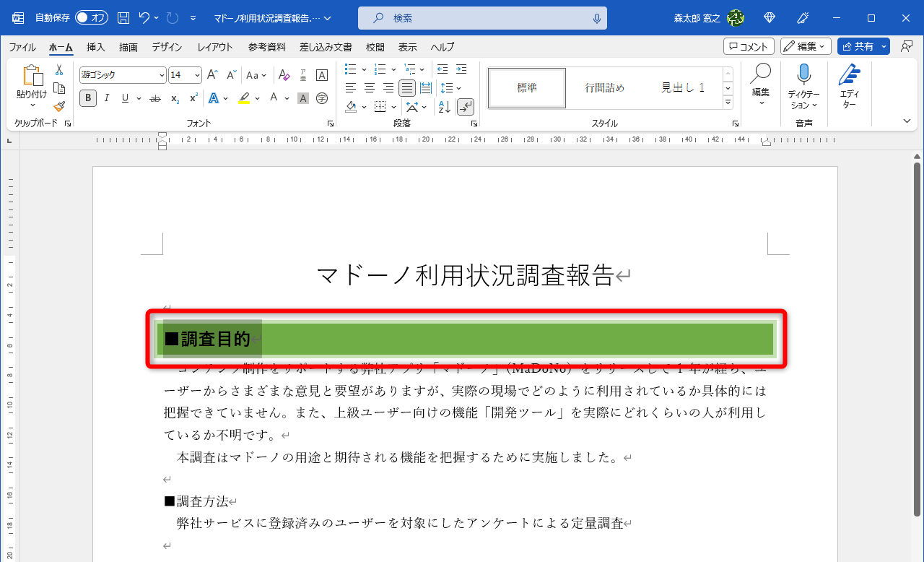924x562 pixels.
Task: Apply italic formatting
Action: point(106,98)
